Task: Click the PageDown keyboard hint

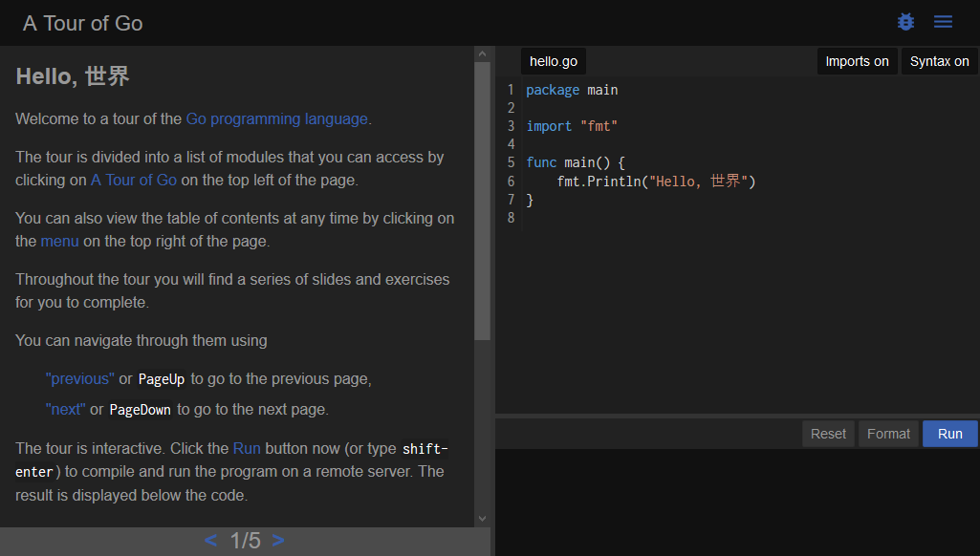Action: coord(140,410)
